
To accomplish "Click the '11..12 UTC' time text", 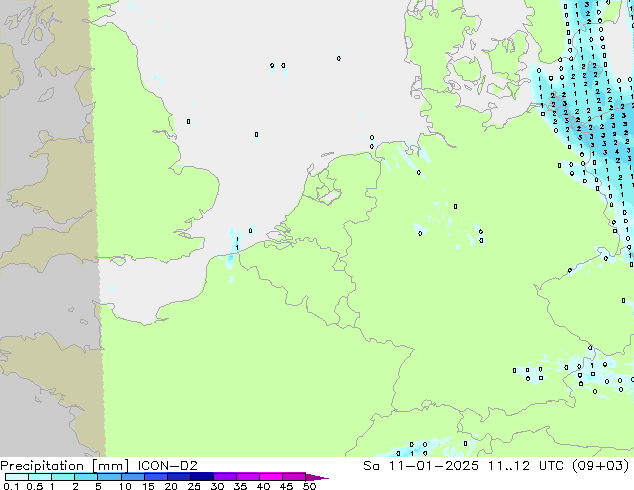I will coord(528,465).
